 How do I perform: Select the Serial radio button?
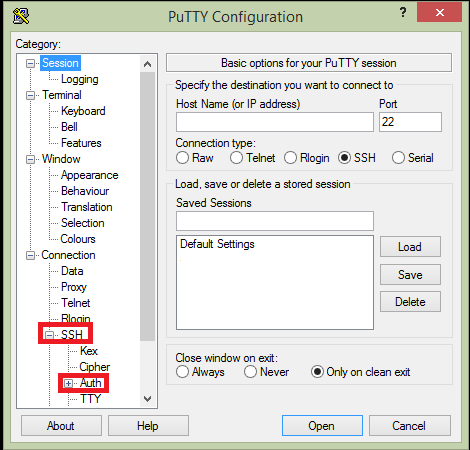(x=398, y=158)
